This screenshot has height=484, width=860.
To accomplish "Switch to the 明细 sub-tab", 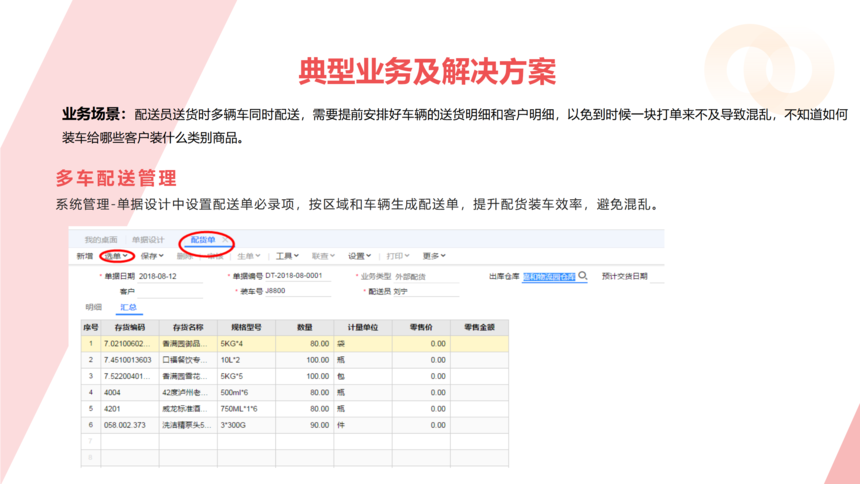I will pos(94,307).
